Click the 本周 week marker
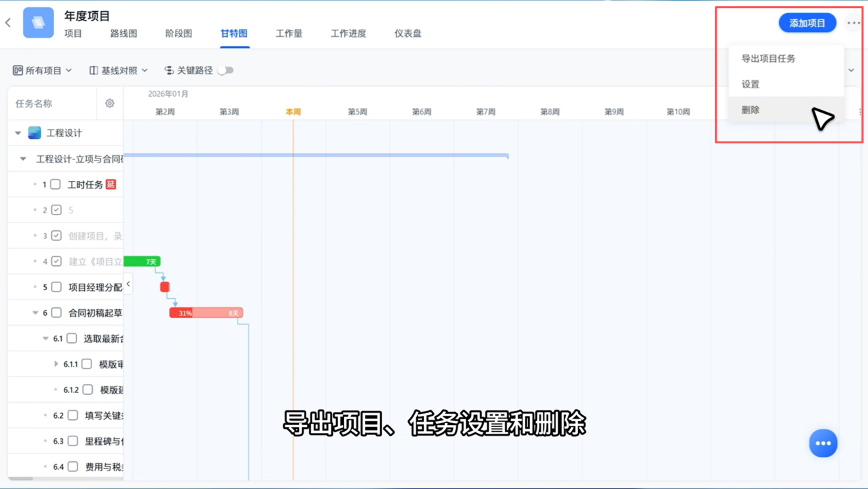The height and width of the screenshot is (489, 868). [x=293, y=112]
